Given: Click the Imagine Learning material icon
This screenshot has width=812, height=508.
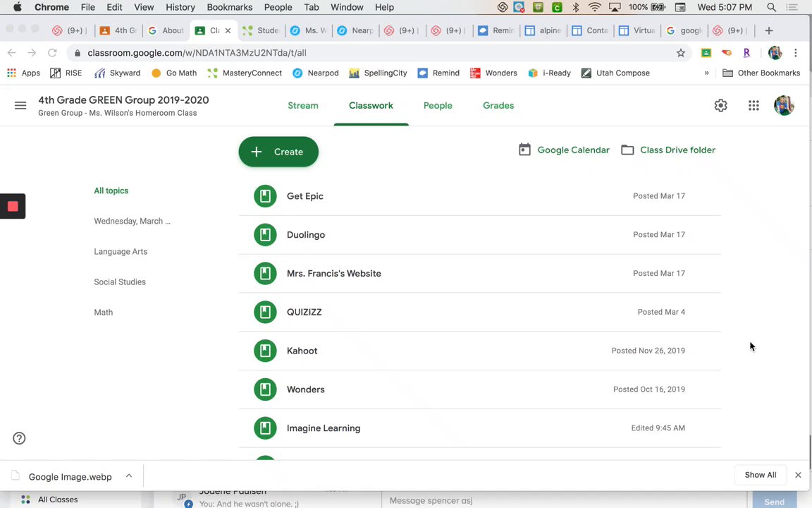Looking at the screenshot, I should (265, 428).
